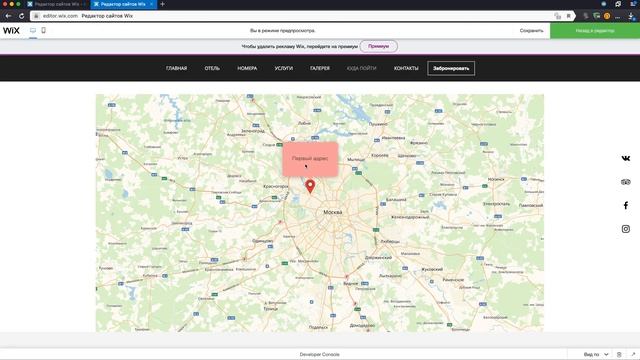This screenshot has height=360, width=640.
Task: Click the Премиум upgrade button
Action: [379, 46]
